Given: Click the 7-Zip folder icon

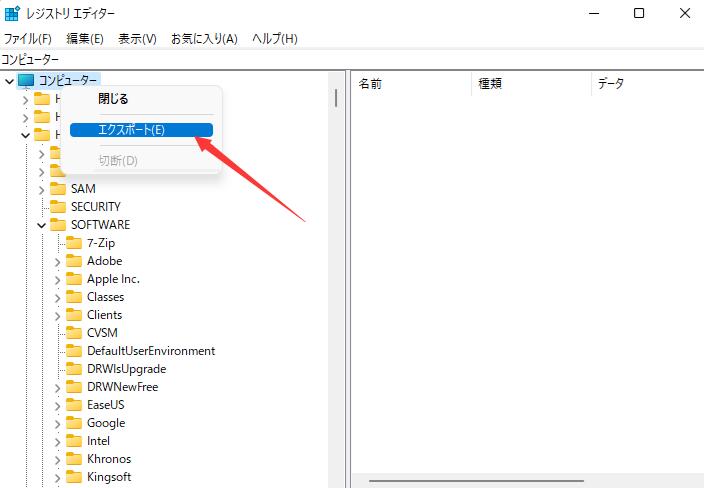Looking at the screenshot, I should [74, 243].
